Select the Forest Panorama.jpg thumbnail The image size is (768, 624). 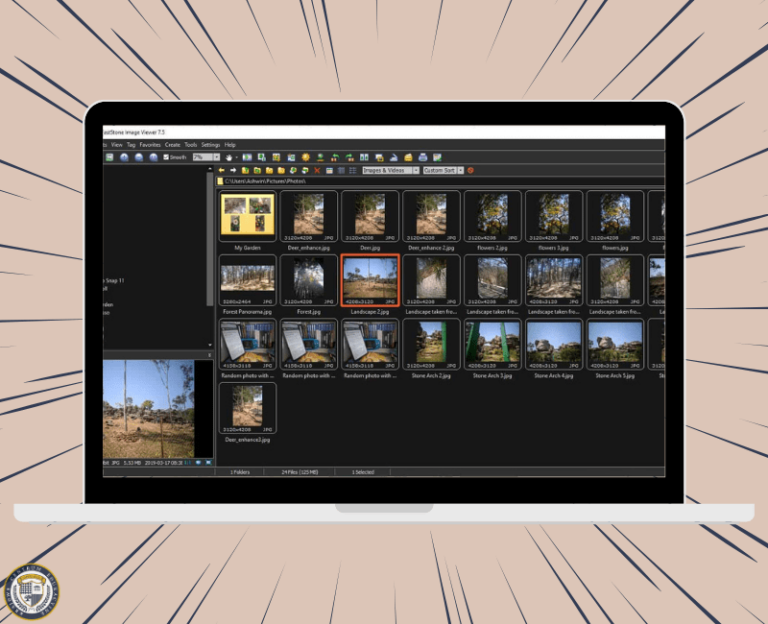(247, 280)
